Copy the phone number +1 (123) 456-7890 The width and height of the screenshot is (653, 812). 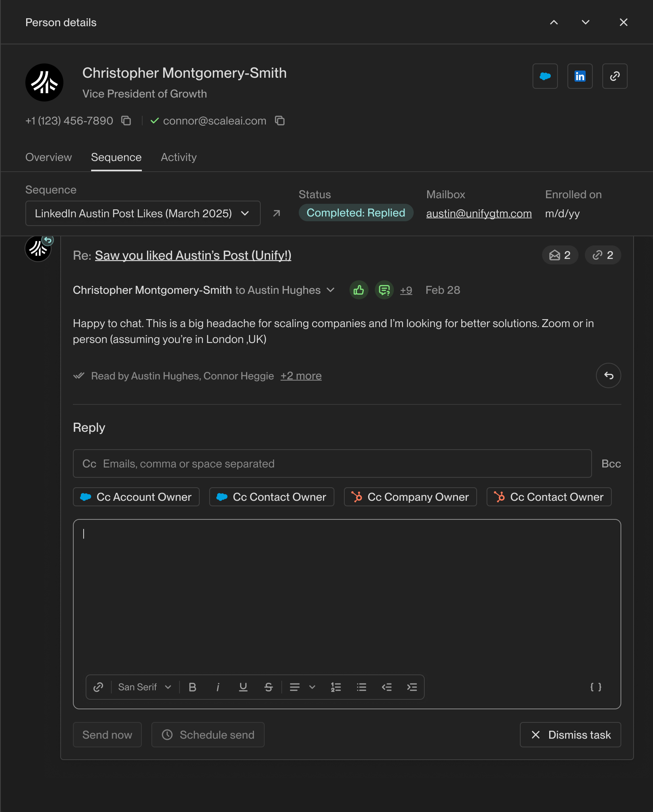coord(126,121)
